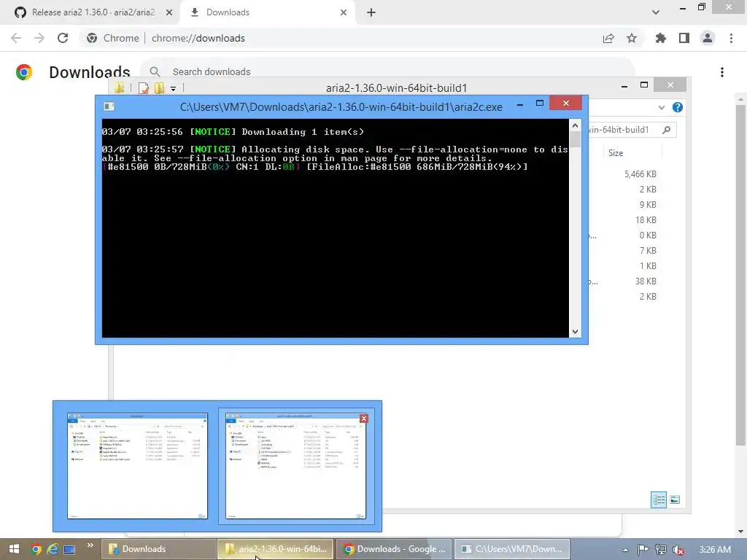Click the 3:26 AM taskbar clock
This screenshot has width=747, height=560.
pos(715,550)
